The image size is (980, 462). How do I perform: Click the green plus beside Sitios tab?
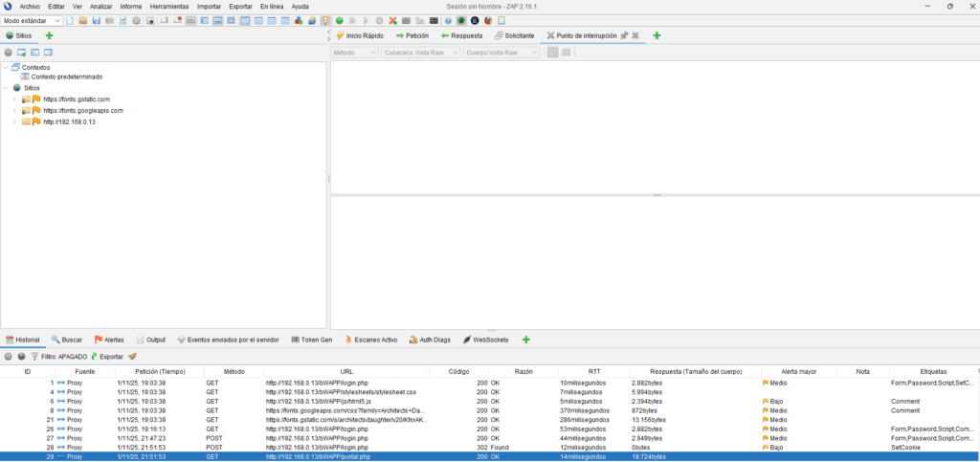coord(49,35)
